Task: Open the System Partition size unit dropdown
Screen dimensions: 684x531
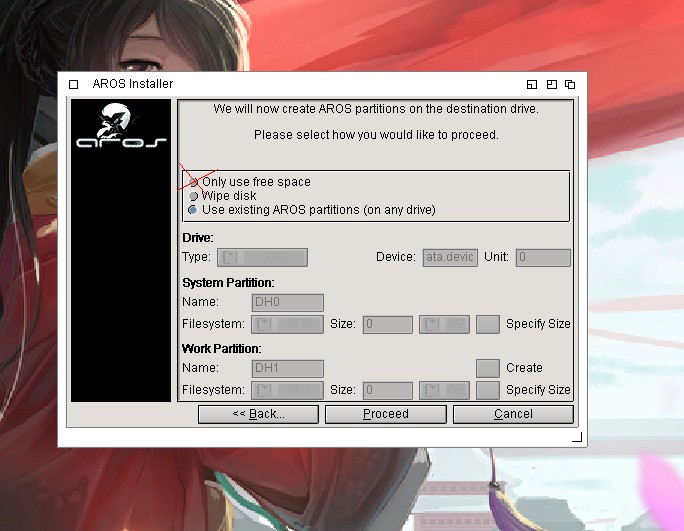Action: (444, 324)
